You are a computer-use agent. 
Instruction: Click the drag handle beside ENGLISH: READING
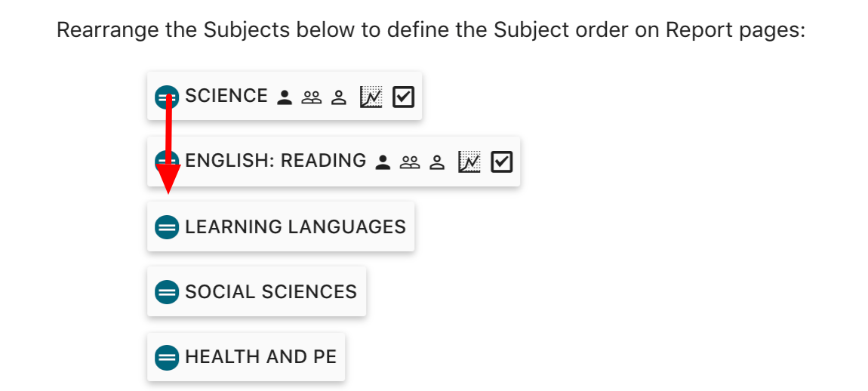pos(166,162)
